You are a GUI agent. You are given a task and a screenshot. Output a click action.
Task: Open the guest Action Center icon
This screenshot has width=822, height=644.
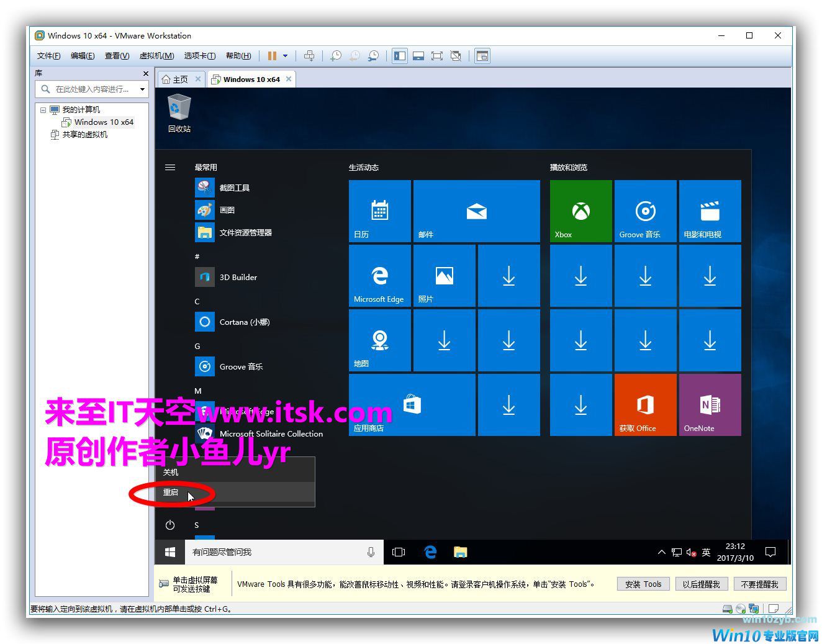tap(770, 552)
